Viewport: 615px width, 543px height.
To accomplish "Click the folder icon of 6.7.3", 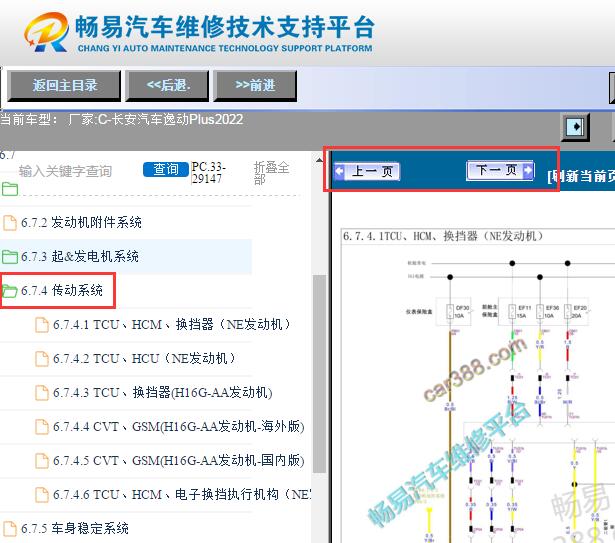I will 10,257.
